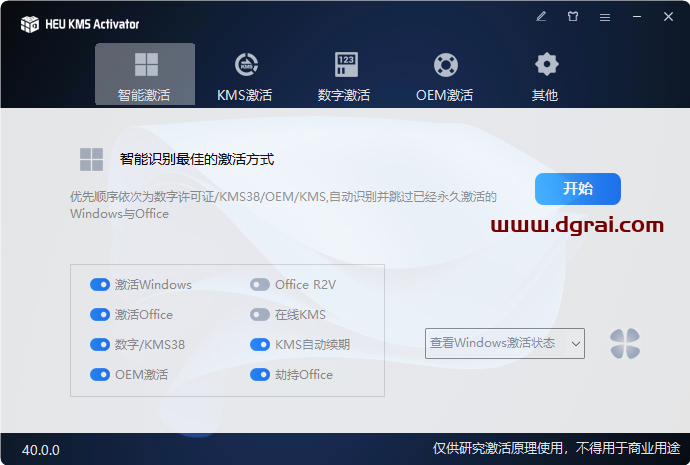Toggle the 激活Windows switch
The image size is (690, 465).
tap(100, 285)
